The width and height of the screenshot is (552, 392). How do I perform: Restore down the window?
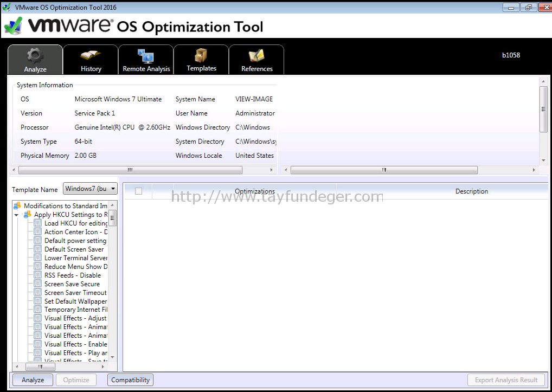(529, 8)
